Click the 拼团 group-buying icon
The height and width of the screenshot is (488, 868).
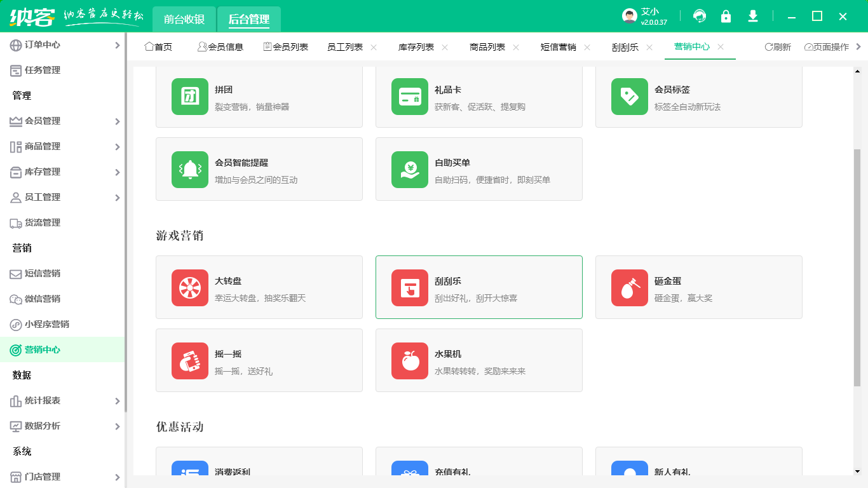189,96
